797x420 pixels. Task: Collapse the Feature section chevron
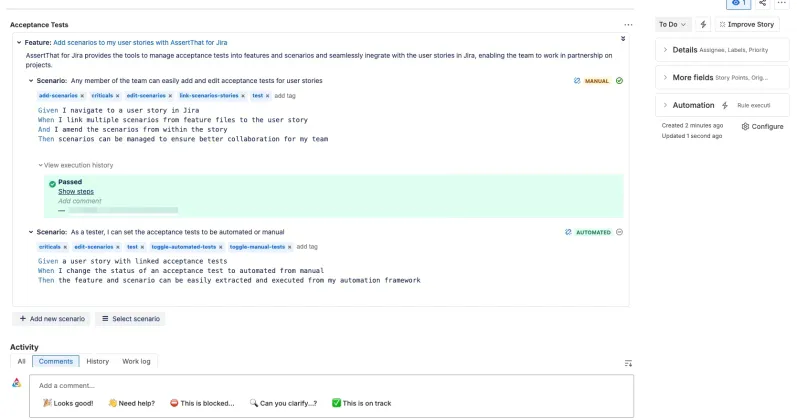click(x=19, y=43)
